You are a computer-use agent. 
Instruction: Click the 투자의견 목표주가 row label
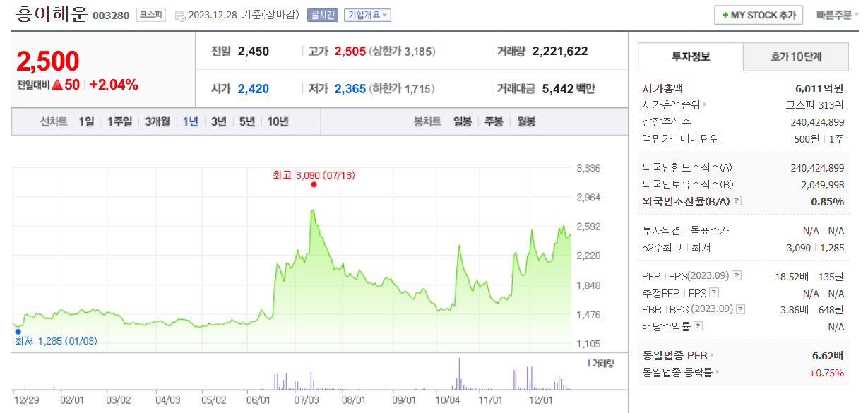click(685, 230)
